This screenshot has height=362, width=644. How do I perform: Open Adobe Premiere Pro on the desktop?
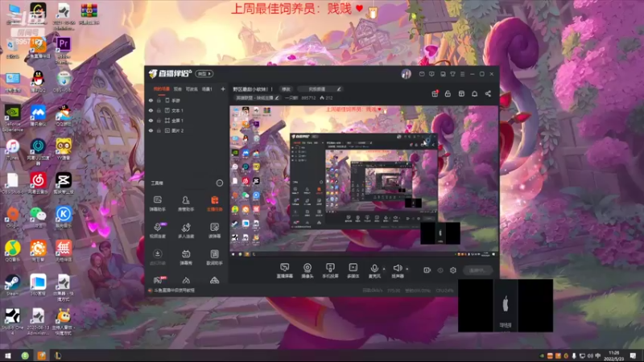pos(64,49)
